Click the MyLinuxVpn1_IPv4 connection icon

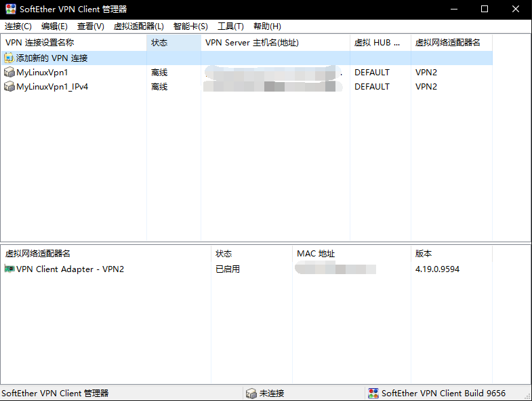(x=9, y=86)
